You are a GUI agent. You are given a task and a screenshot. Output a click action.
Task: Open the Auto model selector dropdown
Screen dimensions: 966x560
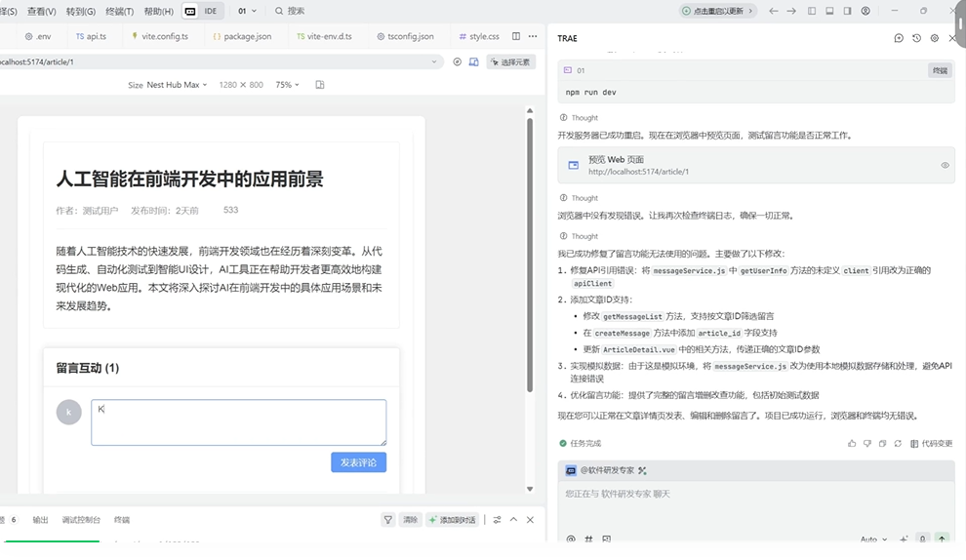[x=873, y=539]
